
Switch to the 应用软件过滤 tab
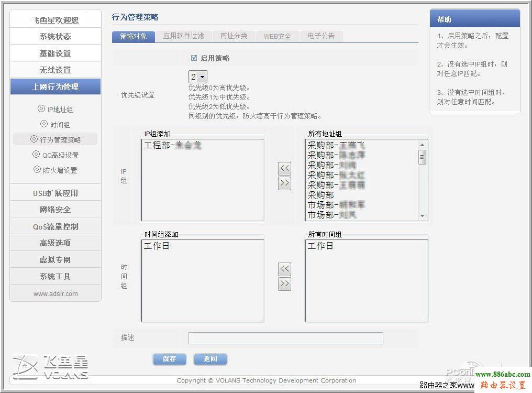[x=184, y=36]
